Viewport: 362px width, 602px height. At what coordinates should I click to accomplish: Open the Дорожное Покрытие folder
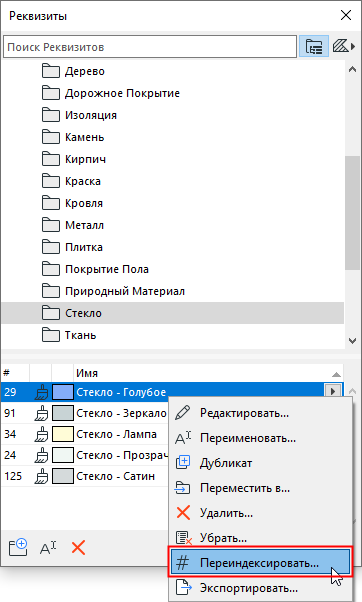(172, 93)
